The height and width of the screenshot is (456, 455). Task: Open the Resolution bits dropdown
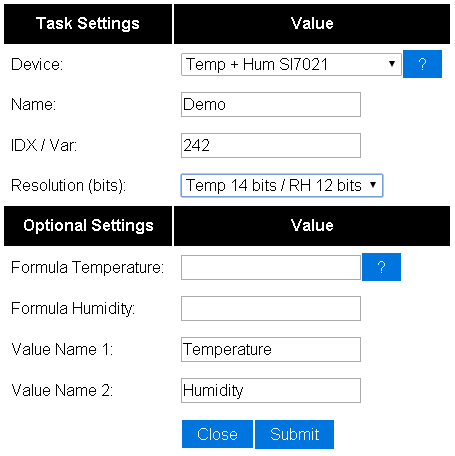pos(282,185)
